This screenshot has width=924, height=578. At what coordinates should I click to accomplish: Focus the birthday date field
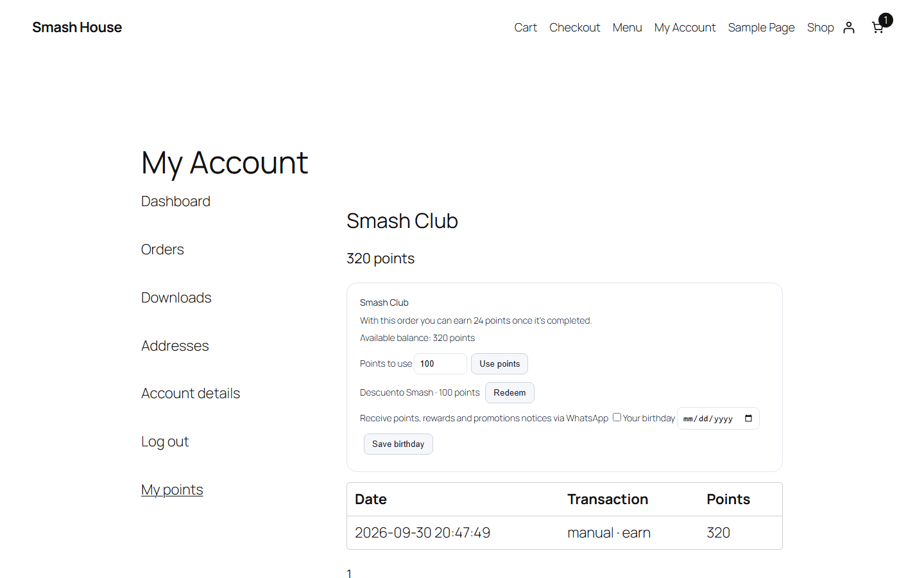tap(718, 418)
